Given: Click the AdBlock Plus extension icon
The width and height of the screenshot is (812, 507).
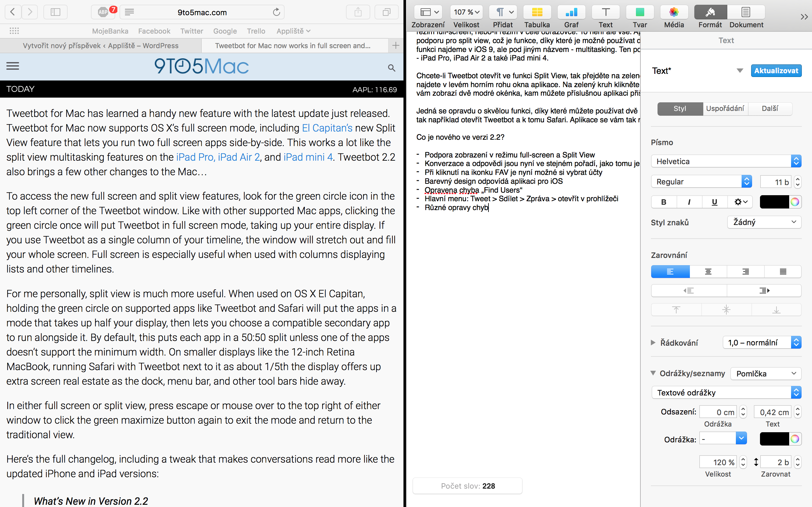Looking at the screenshot, I should 103,12.
